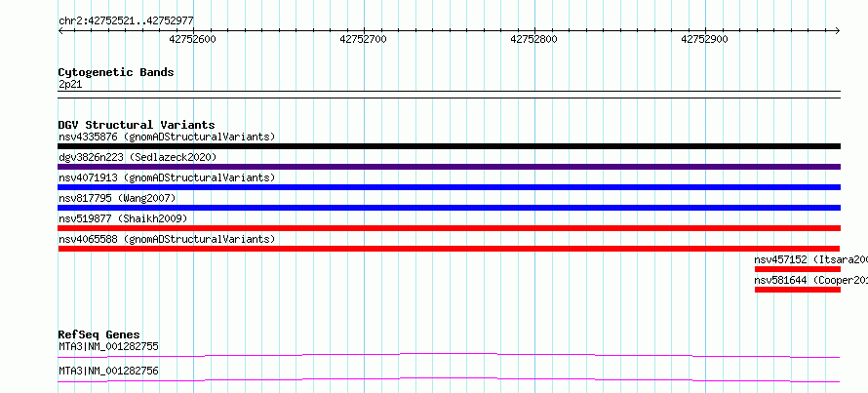
Task: Select the Cytogenetic Bands track title
Action: [x=116, y=72]
